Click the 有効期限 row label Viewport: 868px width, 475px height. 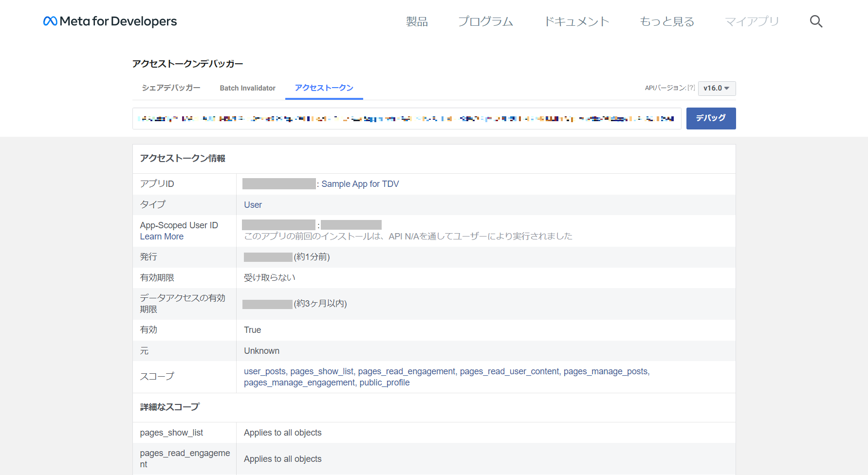[157, 277]
